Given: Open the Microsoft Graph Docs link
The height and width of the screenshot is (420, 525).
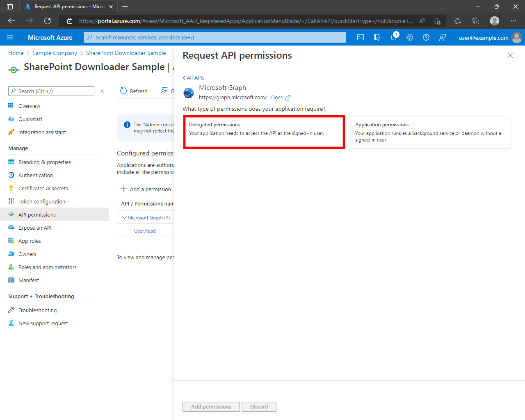Looking at the screenshot, I should click(x=277, y=98).
